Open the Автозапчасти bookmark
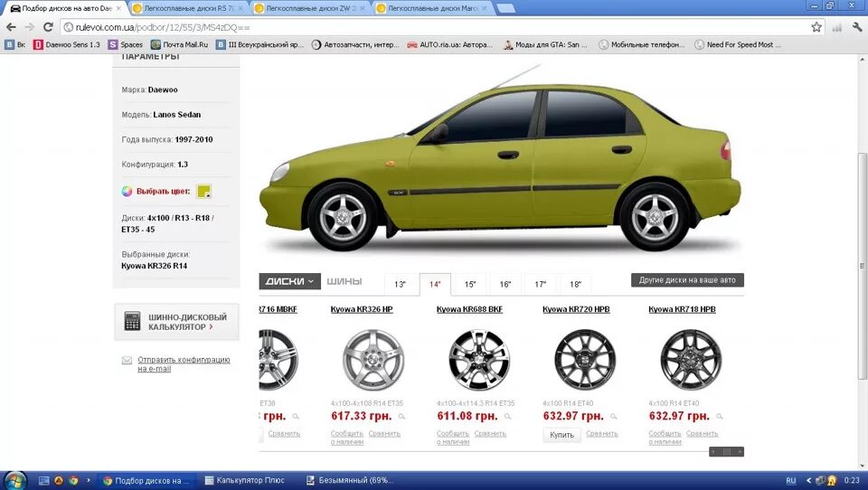 tap(355, 45)
